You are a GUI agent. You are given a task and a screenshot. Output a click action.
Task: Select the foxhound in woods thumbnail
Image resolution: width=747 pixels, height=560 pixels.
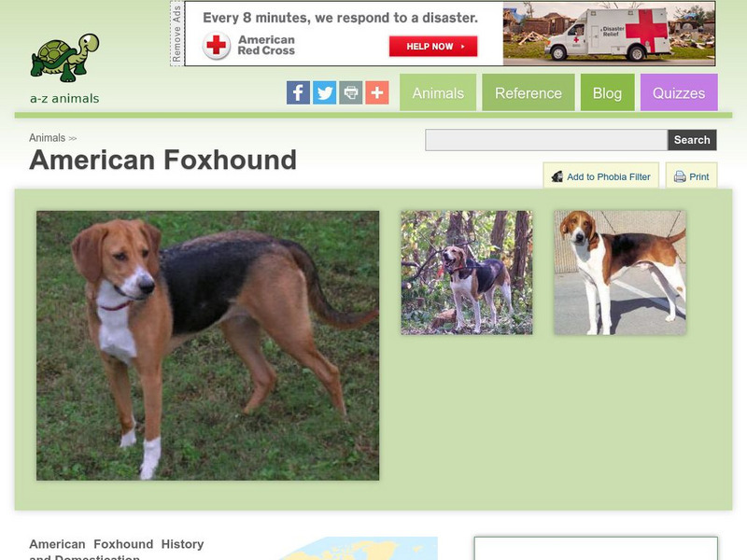[467, 273]
